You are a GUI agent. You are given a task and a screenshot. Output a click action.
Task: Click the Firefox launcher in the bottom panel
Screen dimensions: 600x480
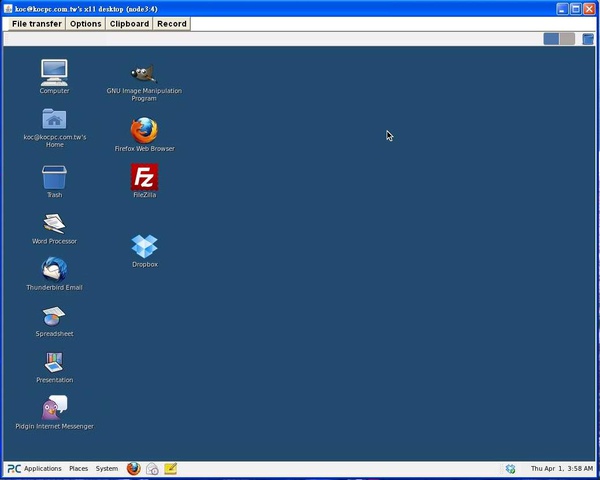(x=133, y=468)
